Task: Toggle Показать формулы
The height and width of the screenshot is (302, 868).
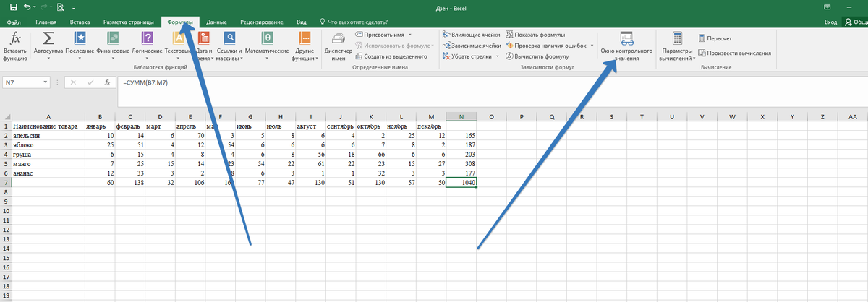Action: [536, 35]
